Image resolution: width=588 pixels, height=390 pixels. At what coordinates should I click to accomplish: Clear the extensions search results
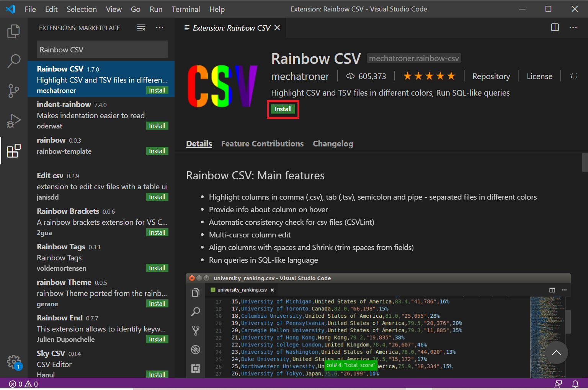pyautogui.click(x=141, y=28)
